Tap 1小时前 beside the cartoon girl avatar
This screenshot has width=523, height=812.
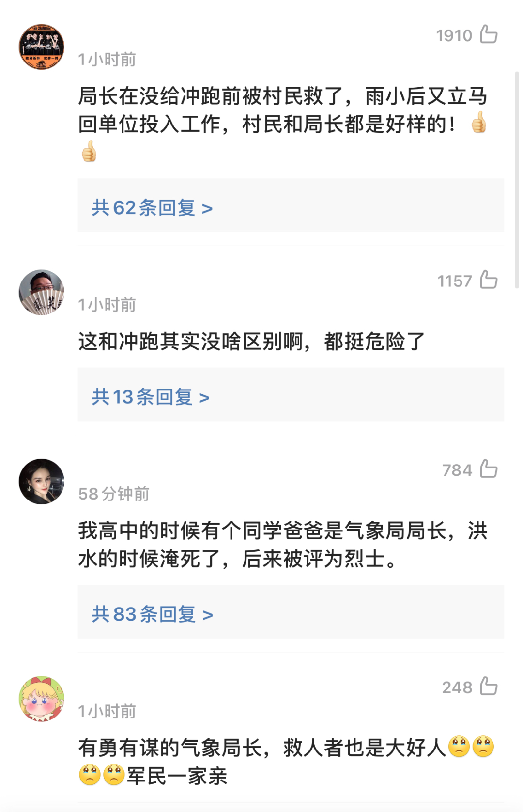tap(107, 712)
